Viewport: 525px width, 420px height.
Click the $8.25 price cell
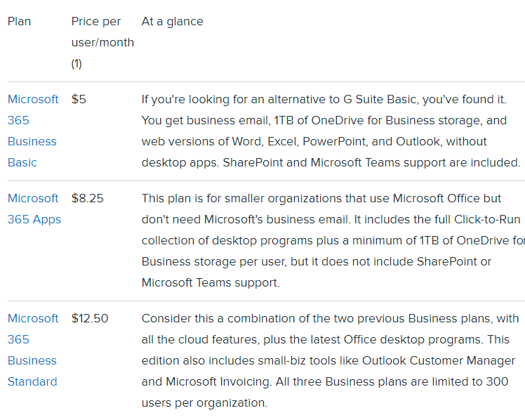pos(87,198)
